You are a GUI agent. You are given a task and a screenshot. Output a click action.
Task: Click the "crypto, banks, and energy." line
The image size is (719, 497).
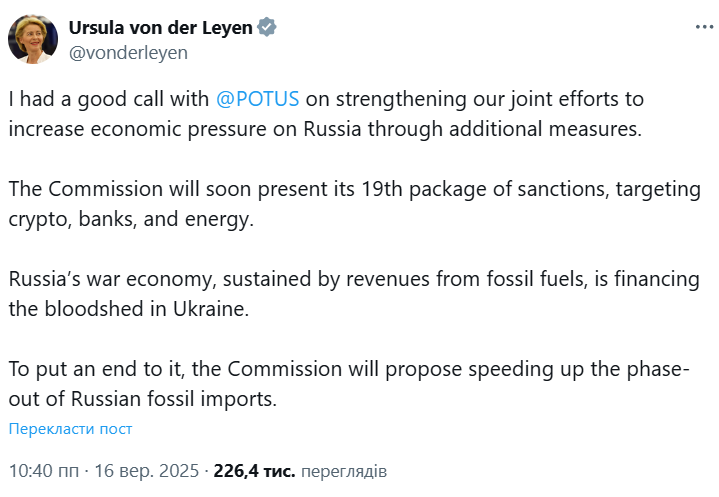(x=131, y=220)
